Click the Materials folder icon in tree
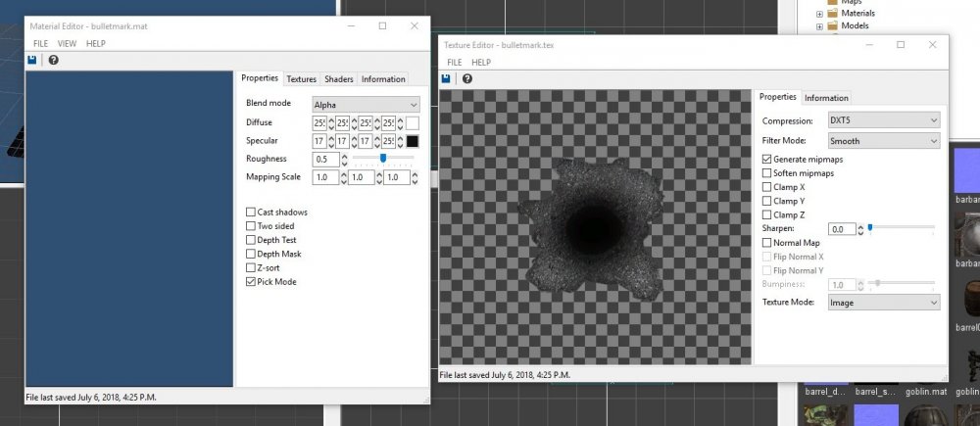 833,14
